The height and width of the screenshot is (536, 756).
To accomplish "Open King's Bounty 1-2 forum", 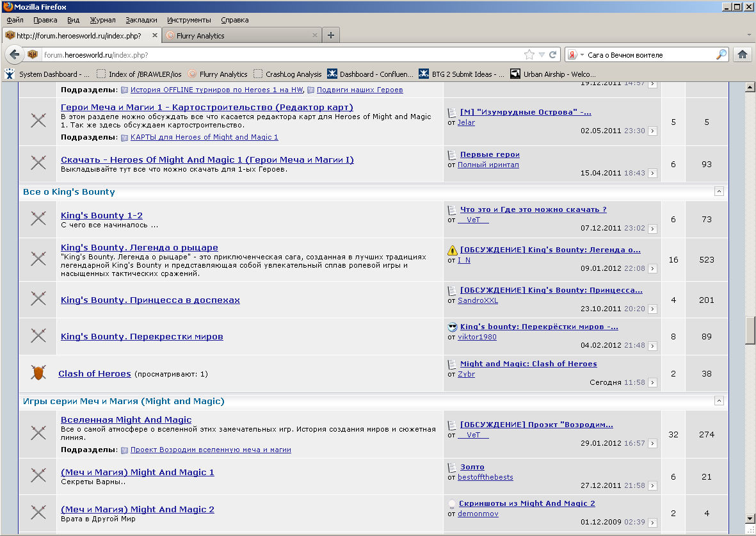I will coord(102,215).
